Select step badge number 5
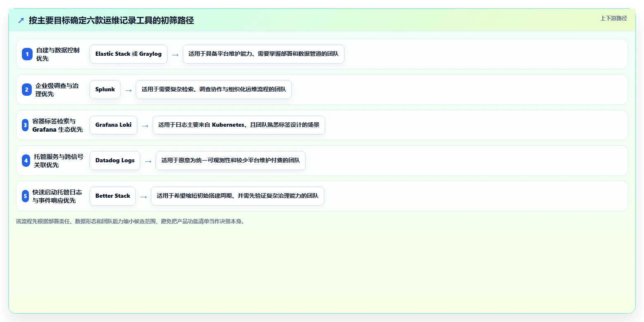 tap(25, 196)
